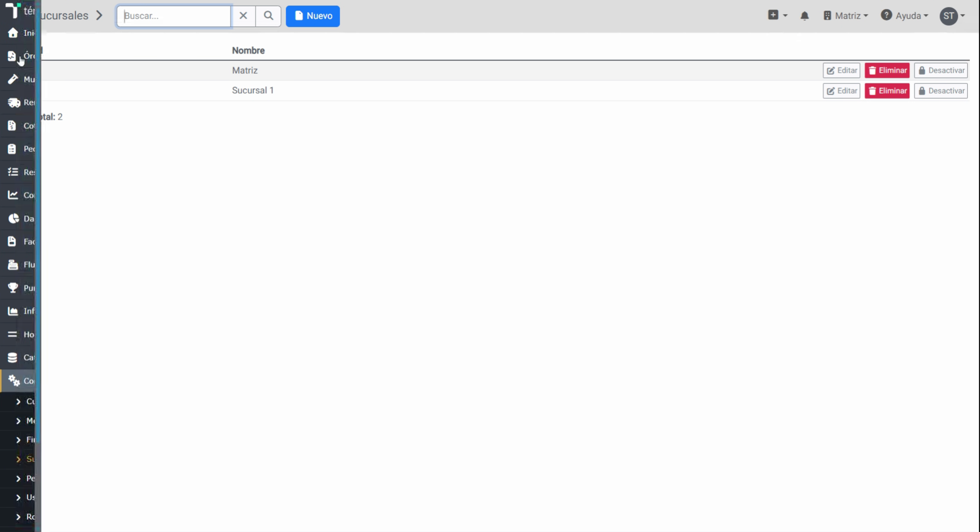Image resolution: width=980 pixels, height=532 pixels.
Task: Open the two-bars icon labeled Ho
Action: [x=12, y=334]
